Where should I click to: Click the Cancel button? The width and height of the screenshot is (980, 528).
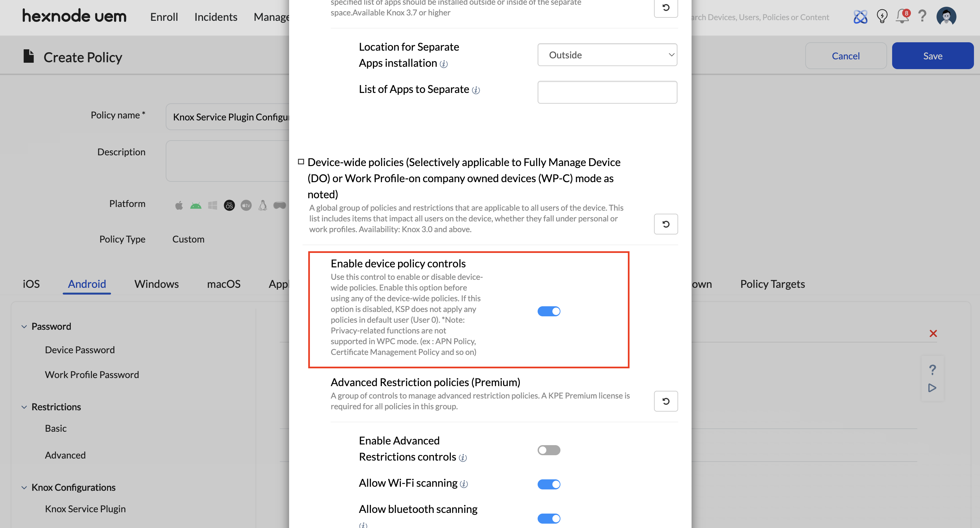click(845, 56)
